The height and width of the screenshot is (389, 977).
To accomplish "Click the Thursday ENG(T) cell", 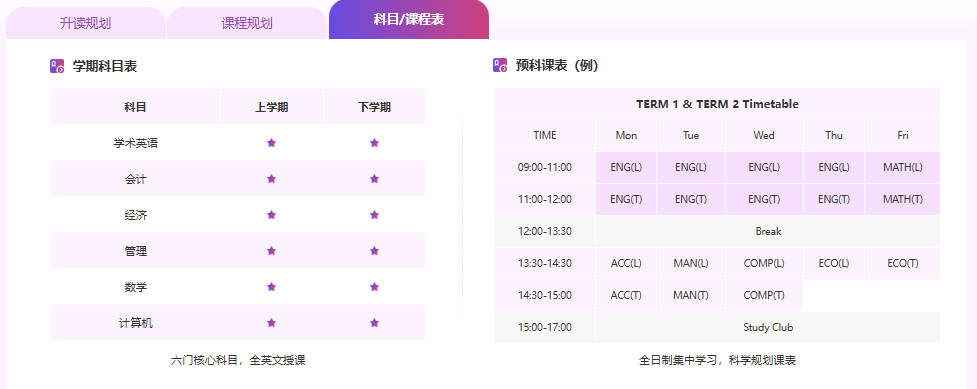I will pyautogui.click(x=834, y=199).
